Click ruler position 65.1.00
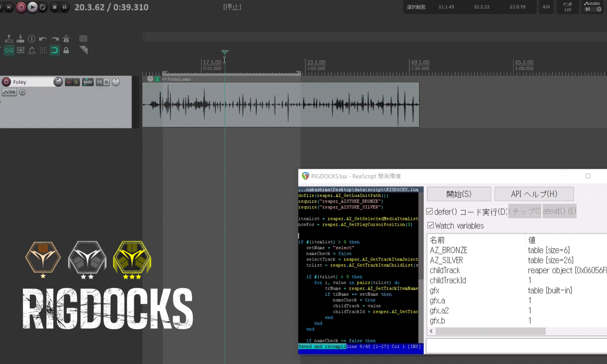 pos(524,62)
